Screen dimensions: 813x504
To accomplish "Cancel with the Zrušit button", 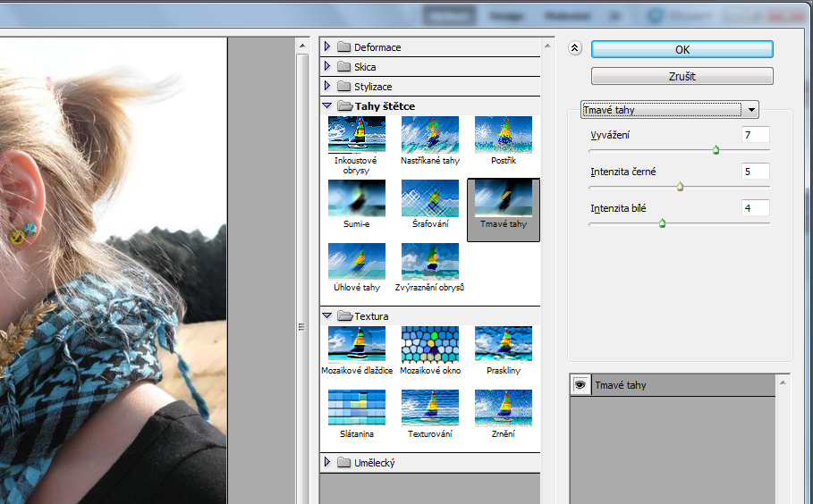I will pyautogui.click(x=682, y=76).
